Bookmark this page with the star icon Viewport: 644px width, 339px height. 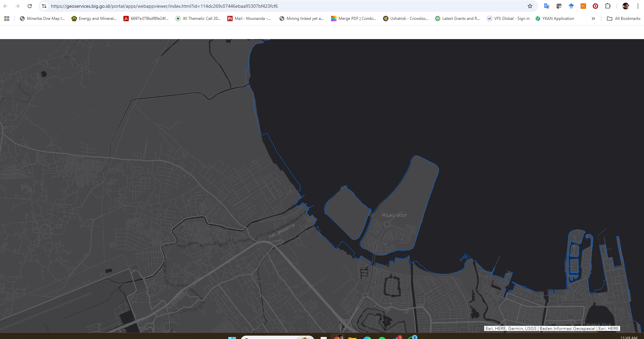click(x=530, y=6)
